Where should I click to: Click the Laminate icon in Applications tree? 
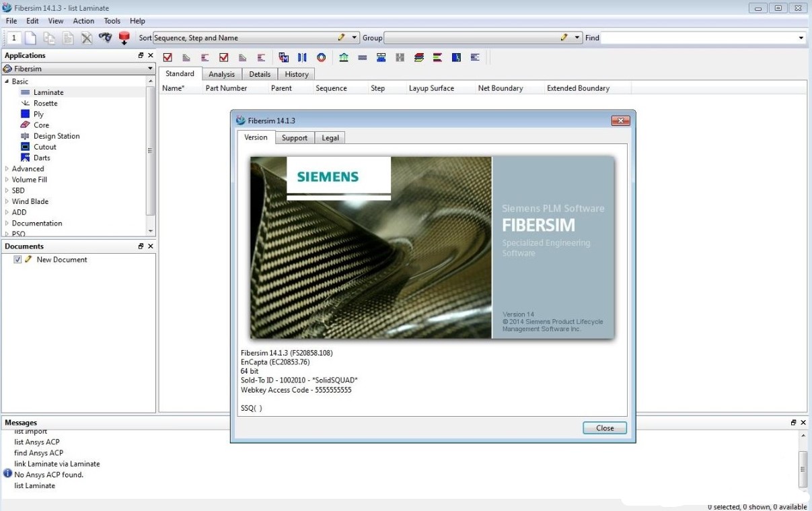[x=25, y=92]
